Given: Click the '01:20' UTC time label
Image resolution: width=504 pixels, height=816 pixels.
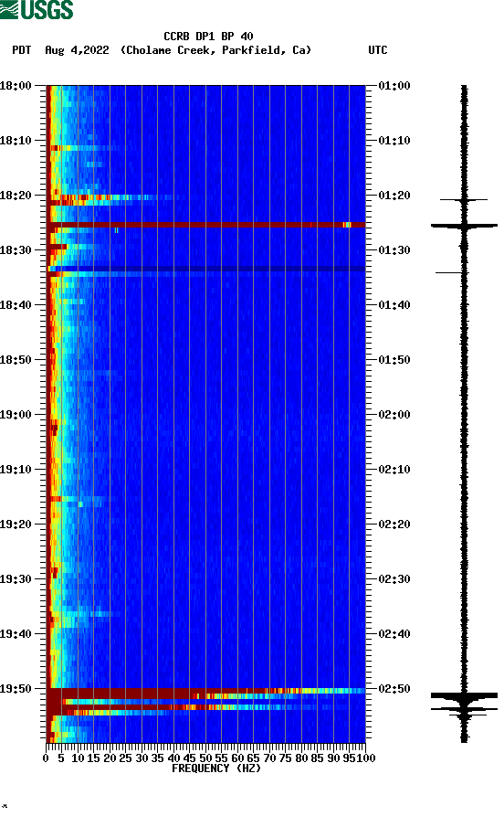Looking at the screenshot, I should (394, 196).
